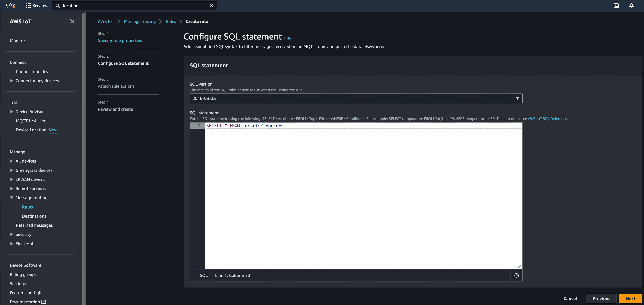Click the magnifier icon in search bar
The image size is (644, 305).
point(58,6)
